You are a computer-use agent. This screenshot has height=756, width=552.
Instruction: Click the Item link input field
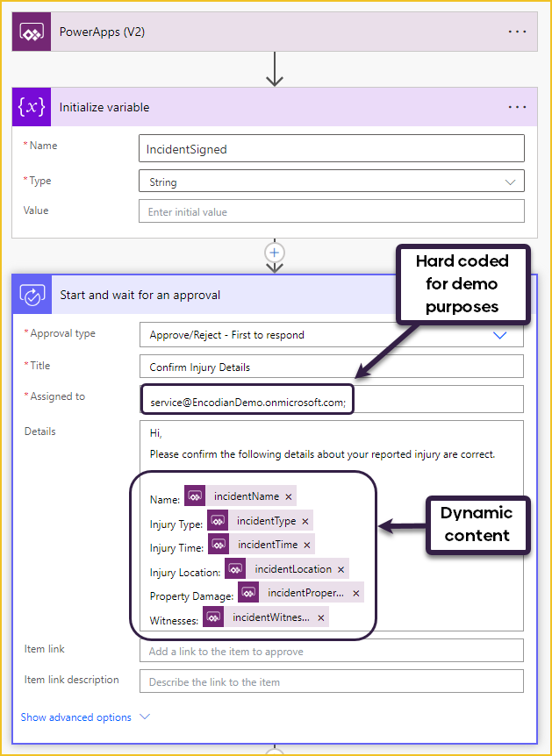pyautogui.click(x=332, y=651)
